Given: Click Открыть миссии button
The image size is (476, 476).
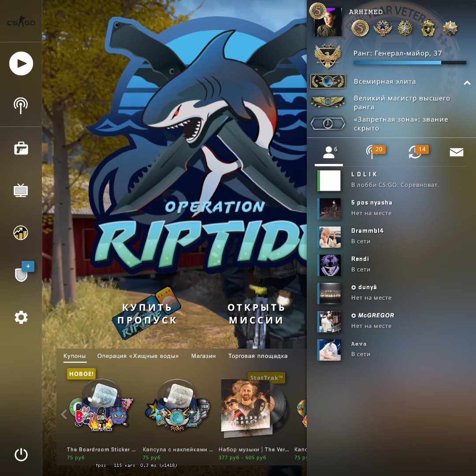Looking at the screenshot, I should pyautogui.click(x=256, y=314).
